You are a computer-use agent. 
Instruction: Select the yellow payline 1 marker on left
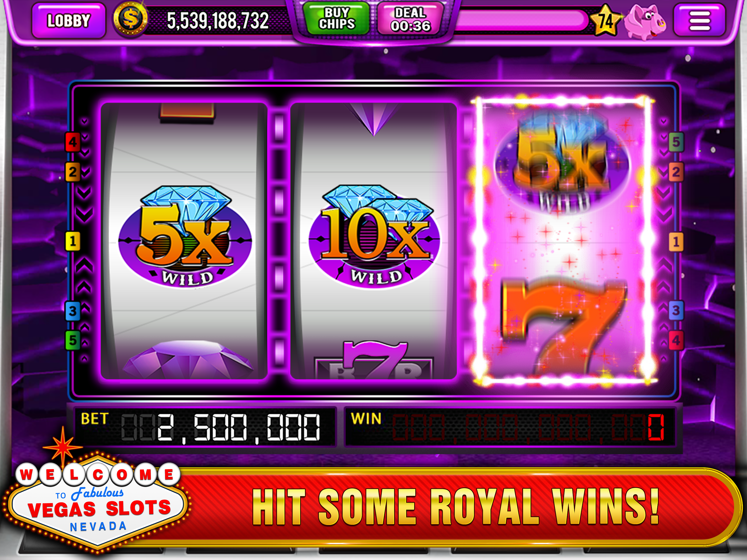click(x=73, y=241)
